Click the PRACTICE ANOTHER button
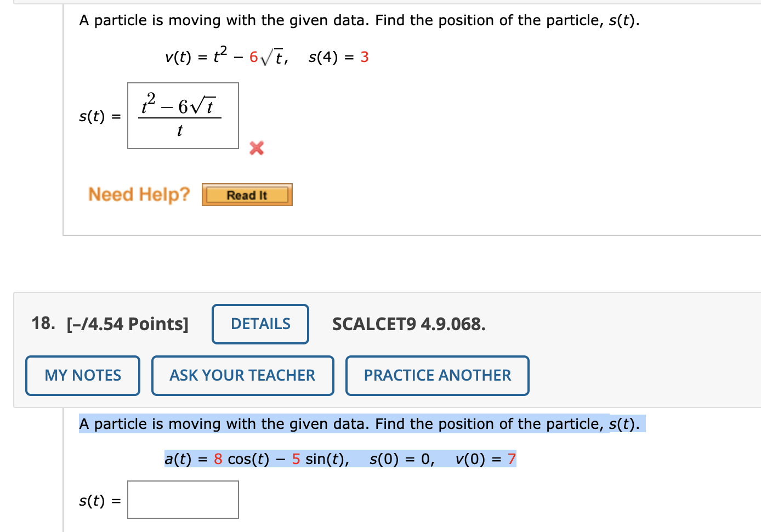Screen dimensions: 761x532 tap(438, 376)
